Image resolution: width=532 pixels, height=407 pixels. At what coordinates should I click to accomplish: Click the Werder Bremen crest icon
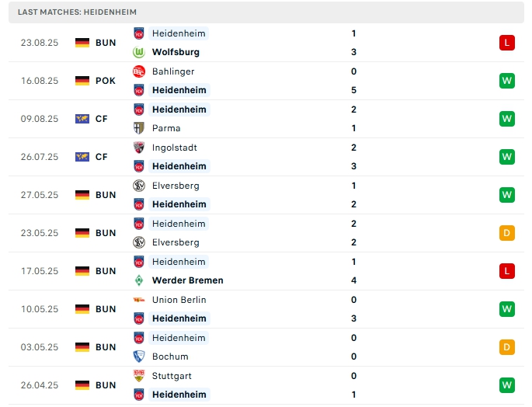click(140, 280)
